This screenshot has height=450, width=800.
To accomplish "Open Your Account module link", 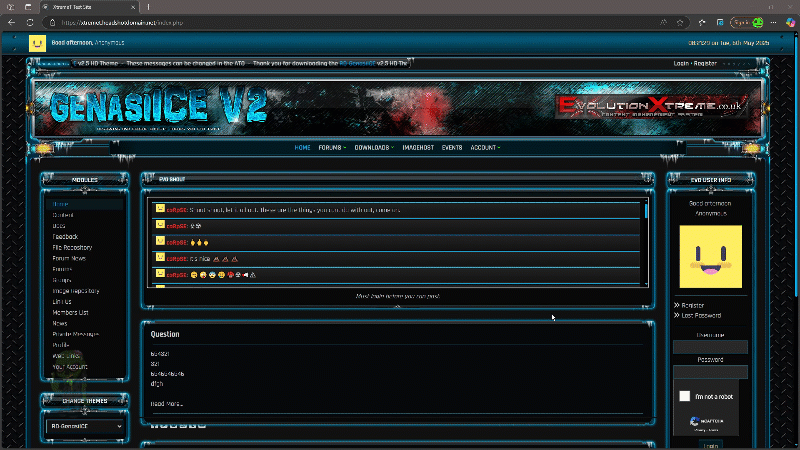I will [x=70, y=367].
